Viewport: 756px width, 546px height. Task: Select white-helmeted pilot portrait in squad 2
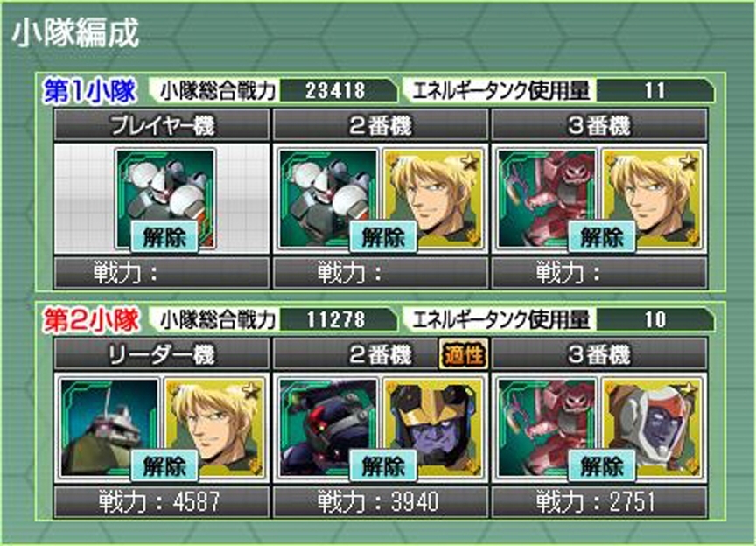[652, 427]
